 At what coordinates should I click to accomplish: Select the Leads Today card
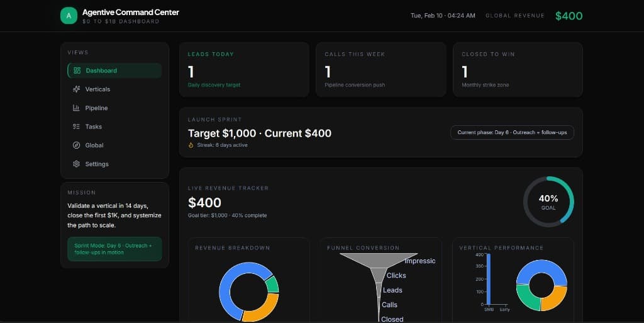coord(244,69)
